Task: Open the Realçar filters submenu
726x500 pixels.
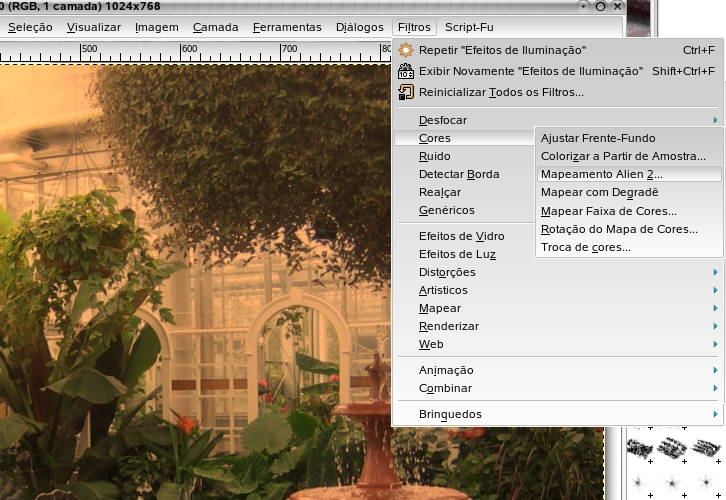Action: [x=464, y=192]
